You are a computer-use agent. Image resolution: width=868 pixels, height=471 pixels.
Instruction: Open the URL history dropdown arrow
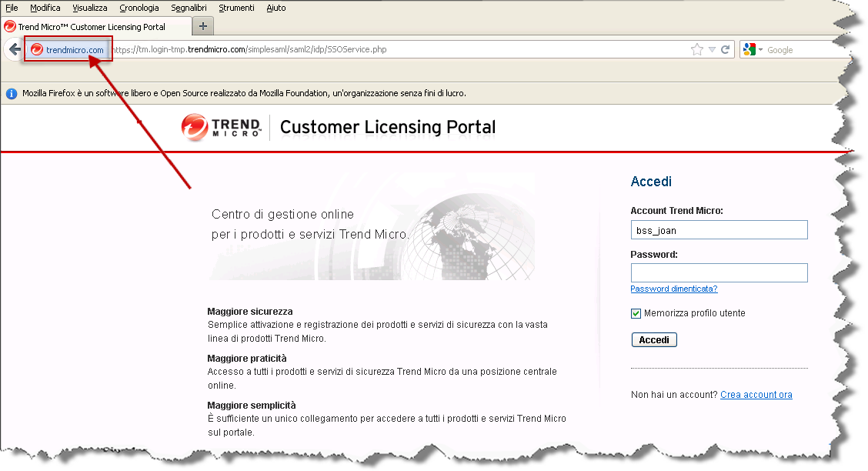713,50
